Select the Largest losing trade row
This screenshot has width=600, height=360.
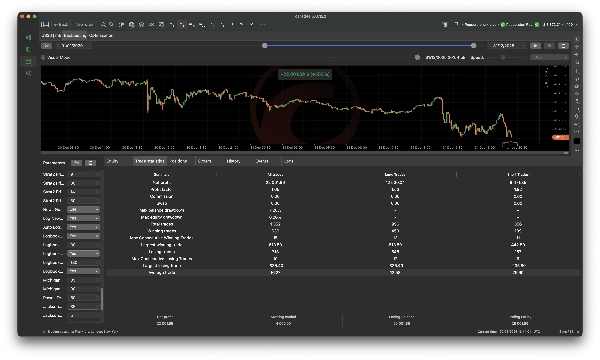click(343, 266)
